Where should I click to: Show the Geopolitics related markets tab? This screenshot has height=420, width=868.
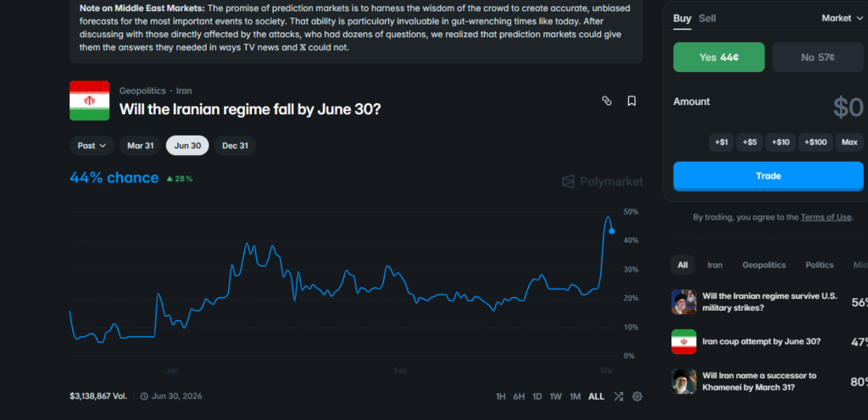[x=764, y=265]
